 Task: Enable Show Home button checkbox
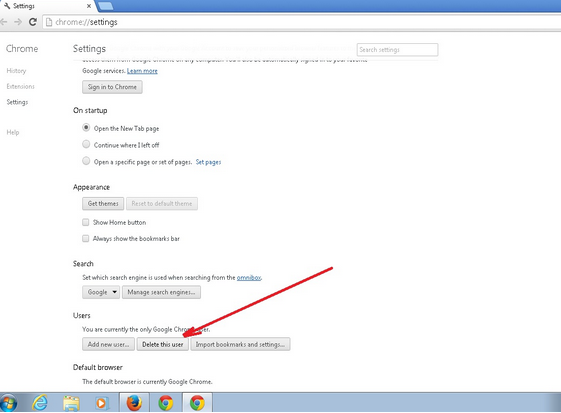pos(86,222)
